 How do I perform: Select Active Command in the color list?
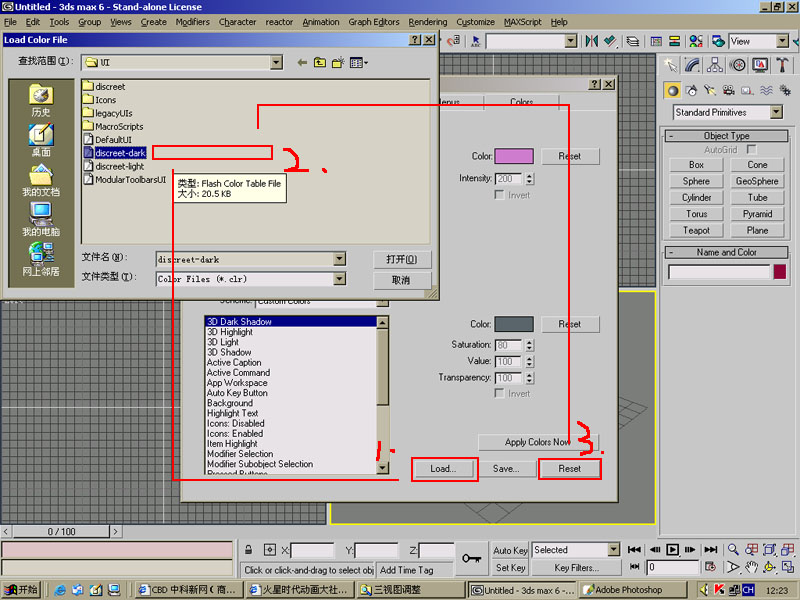(x=238, y=372)
